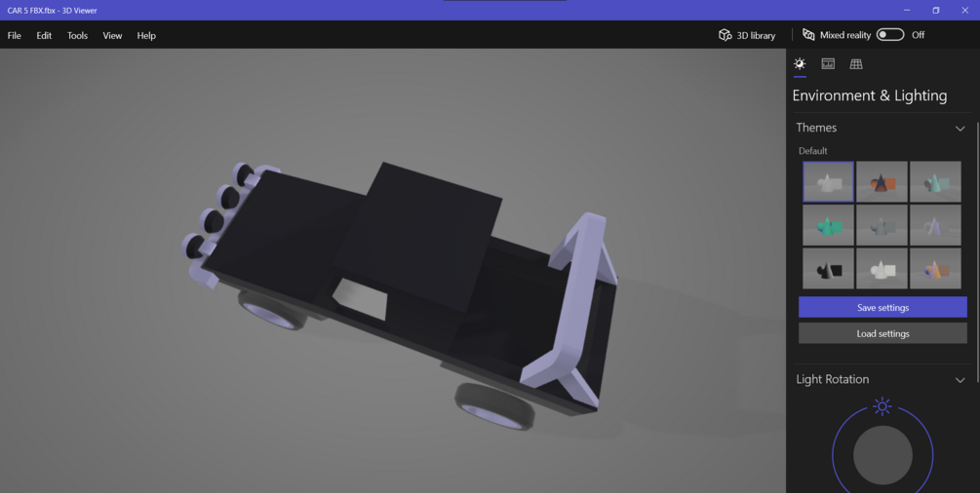This screenshot has width=980, height=493.
Task: Collapse the Themes section chevron
Action: pyautogui.click(x=960, y=128)
